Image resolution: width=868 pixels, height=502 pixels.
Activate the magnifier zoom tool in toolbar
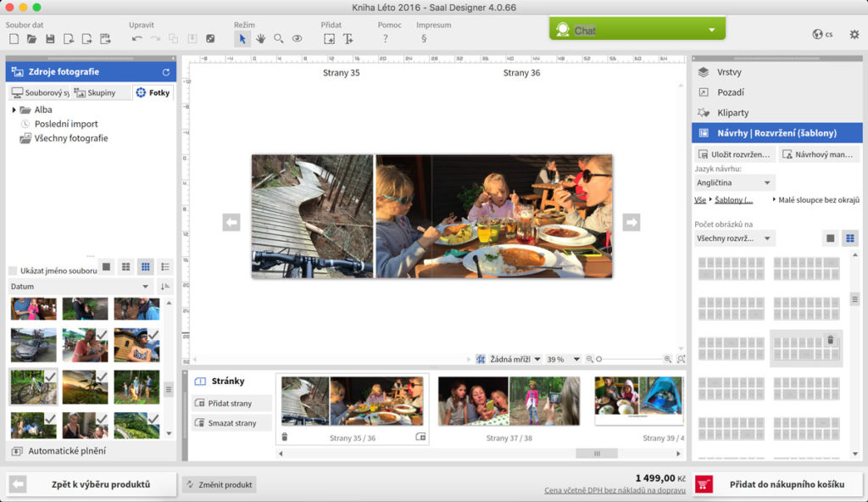click(x=279, y=39)
